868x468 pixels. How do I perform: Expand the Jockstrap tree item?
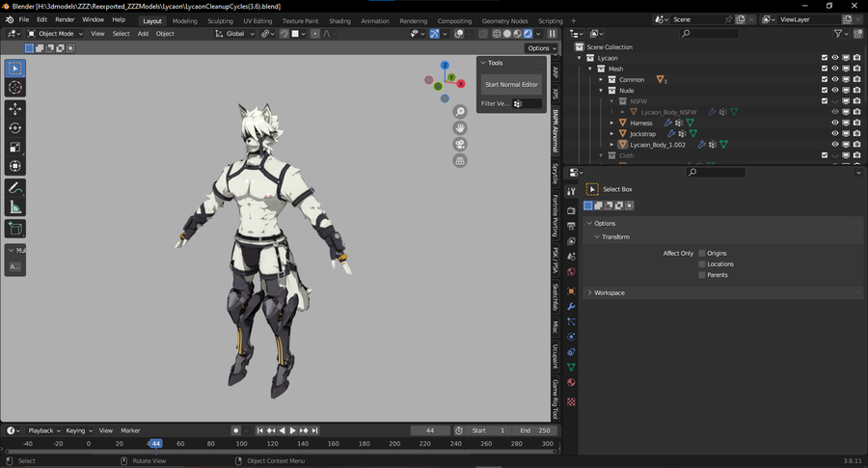pyautogui.click(x=611, y=134)
